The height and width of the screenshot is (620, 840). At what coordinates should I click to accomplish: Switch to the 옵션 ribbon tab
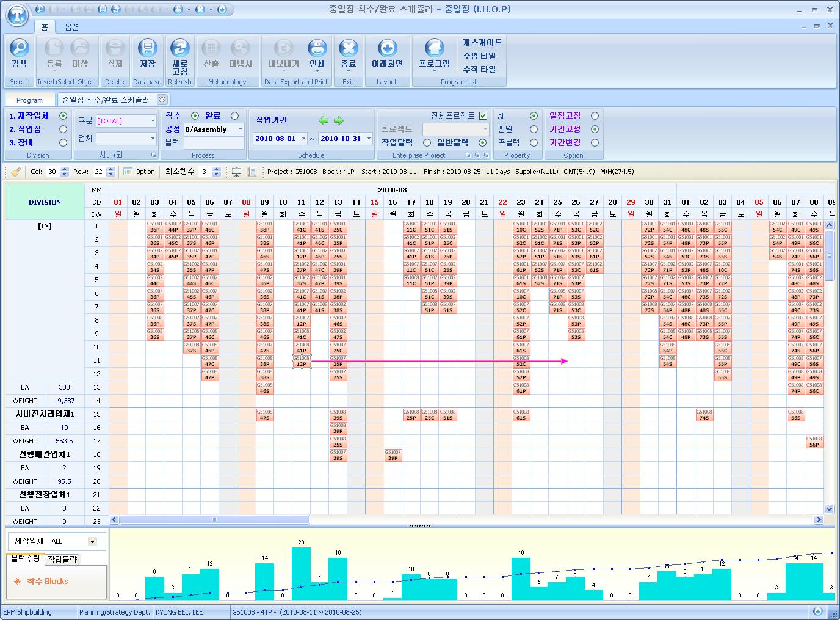coord(72,27)
